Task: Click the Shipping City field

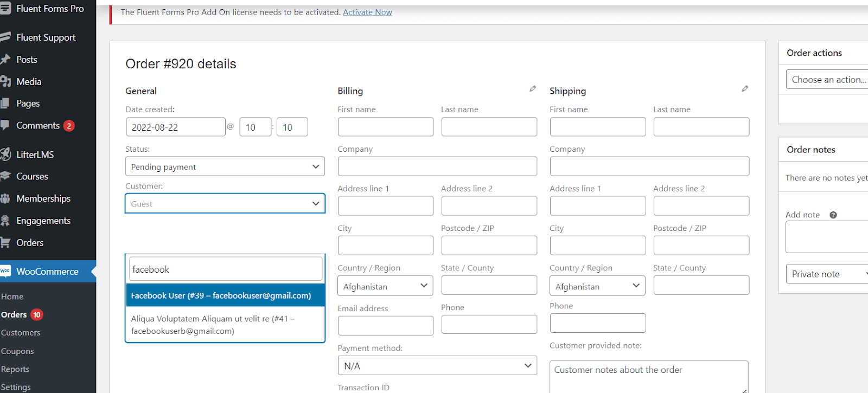Action: pos(598,246)
